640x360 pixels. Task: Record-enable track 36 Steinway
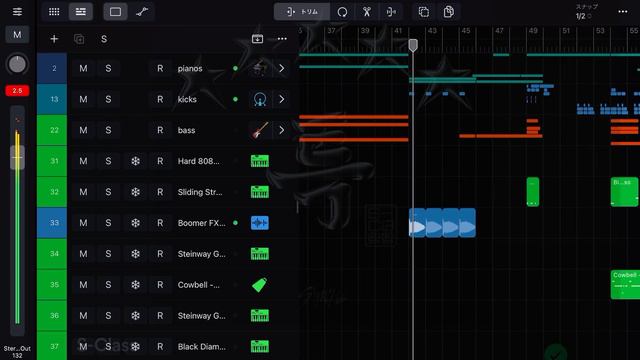tap(160, 316)
